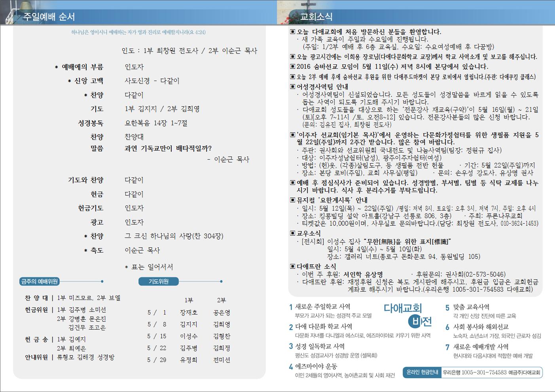Click the 금주의 예배위원 blue label
This screenshot has height=392, width=555.
39,281
